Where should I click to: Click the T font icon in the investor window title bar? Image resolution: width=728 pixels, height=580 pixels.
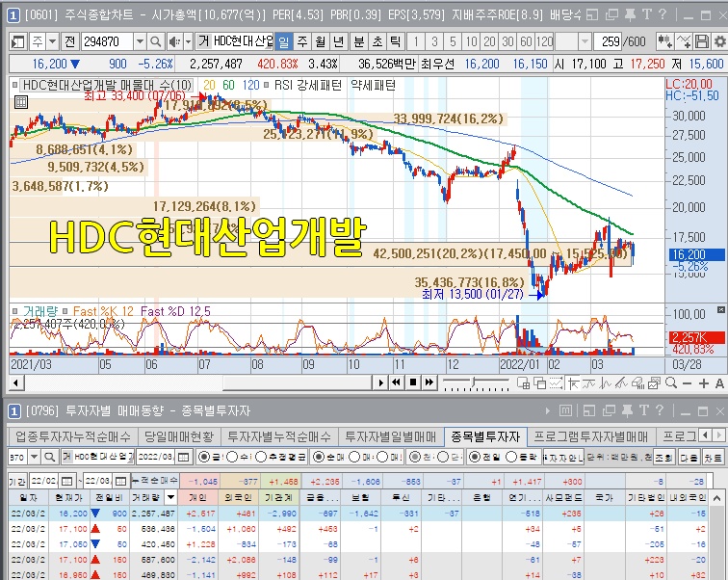644,410
